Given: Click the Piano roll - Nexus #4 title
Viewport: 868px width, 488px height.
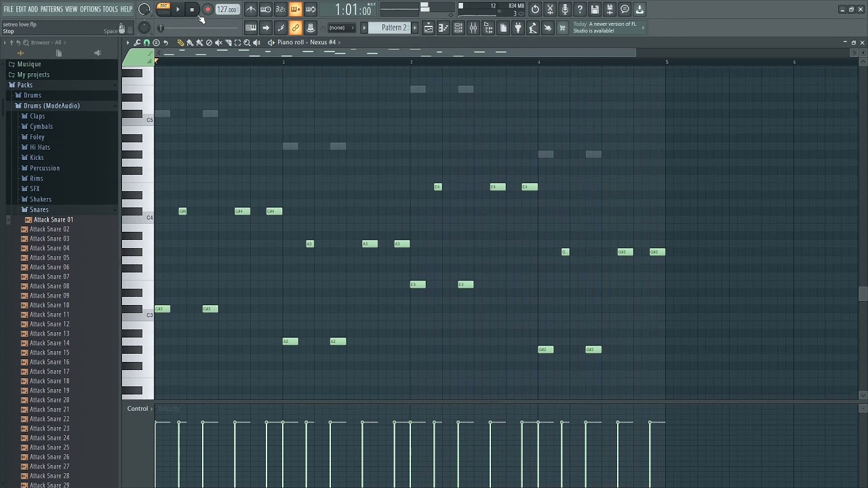Looking at the screenshot, I should (x=307, y=42).
